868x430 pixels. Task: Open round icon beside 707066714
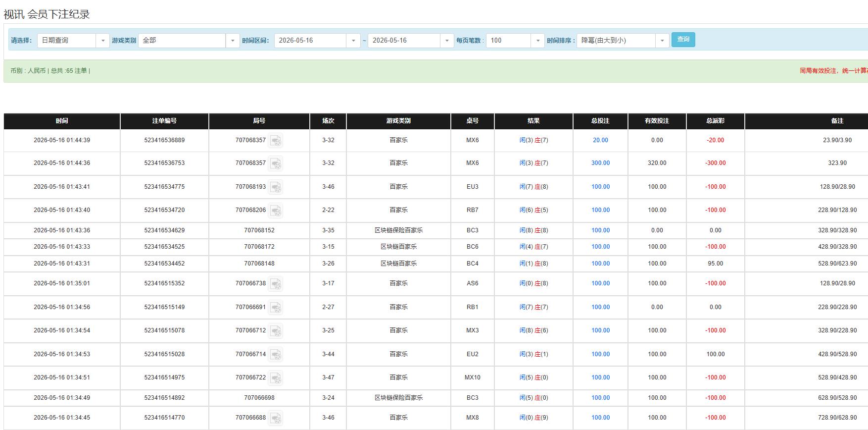tap(276, 355)
